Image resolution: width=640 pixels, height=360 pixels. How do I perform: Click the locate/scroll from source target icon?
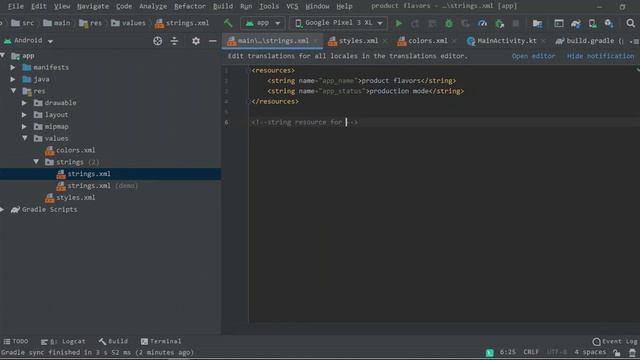158,41
